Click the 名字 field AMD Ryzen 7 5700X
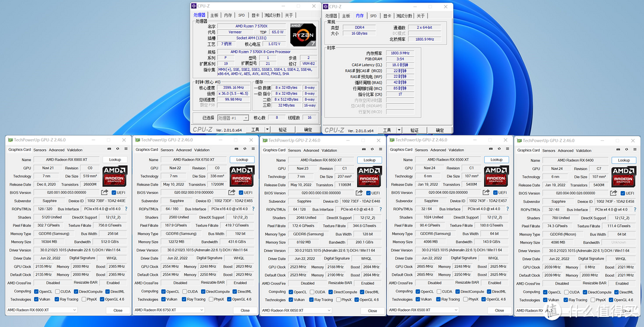 coord(252,26)
